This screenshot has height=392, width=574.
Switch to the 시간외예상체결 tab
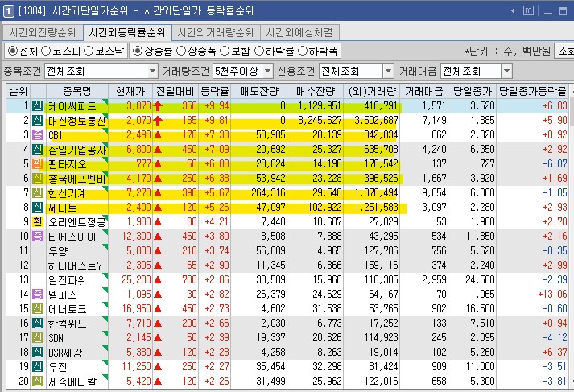(x=299, y=32)
